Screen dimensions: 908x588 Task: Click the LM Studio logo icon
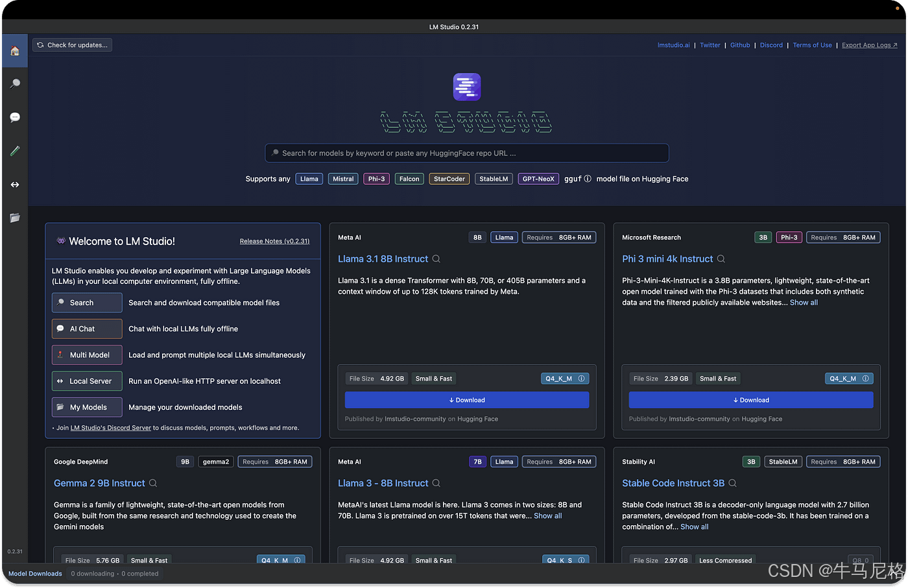tap(467, 87)
